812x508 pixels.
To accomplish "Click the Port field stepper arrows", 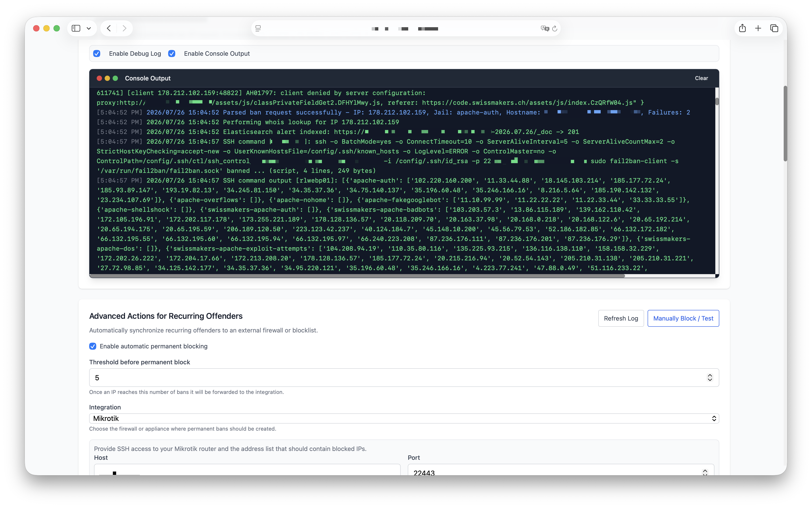I will tap(705, 472).
